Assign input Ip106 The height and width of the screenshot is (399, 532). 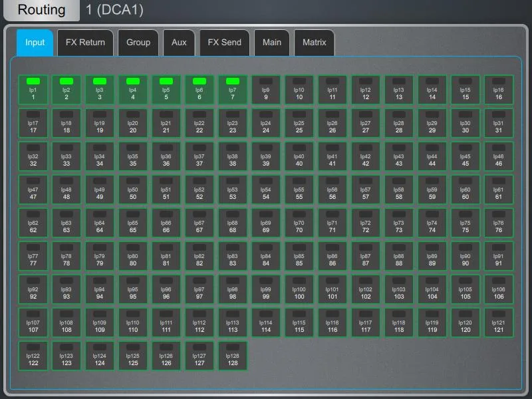(498, 289)
